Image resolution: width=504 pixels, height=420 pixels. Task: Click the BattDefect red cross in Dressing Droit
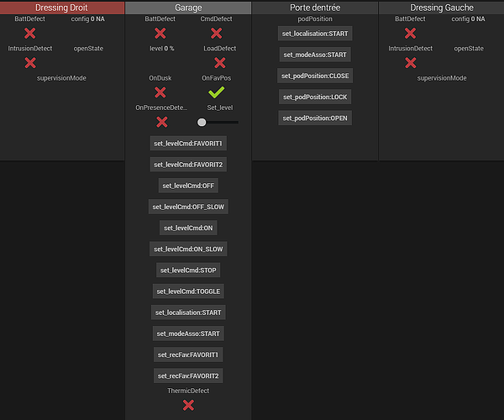tap(30, 33)
